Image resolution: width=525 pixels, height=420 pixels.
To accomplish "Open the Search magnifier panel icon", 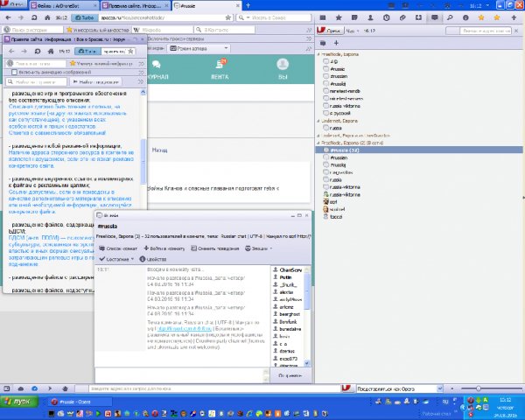I will coord(450,17).
